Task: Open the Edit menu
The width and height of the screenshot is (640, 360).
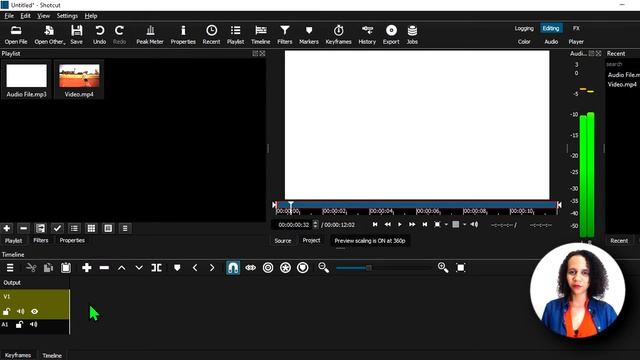Action: pos(25,16)
